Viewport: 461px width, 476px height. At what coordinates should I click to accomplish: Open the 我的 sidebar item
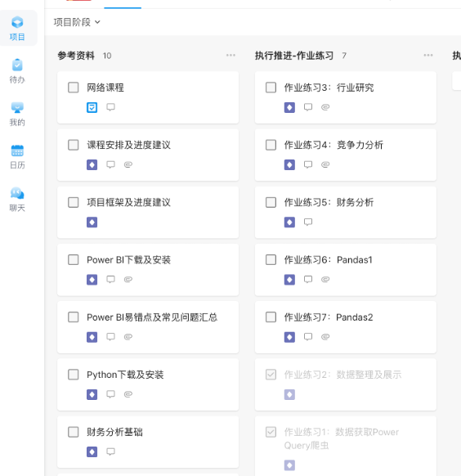[17, 115]
